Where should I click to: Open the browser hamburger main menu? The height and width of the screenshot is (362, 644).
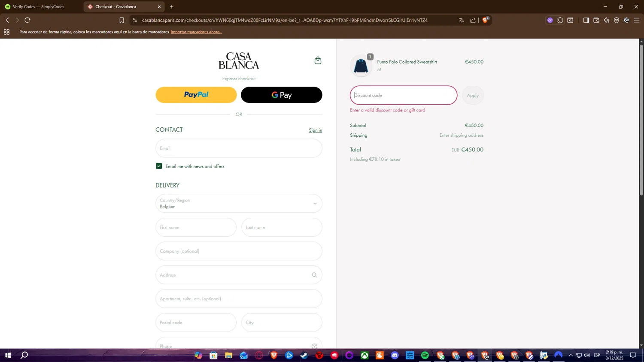[637, 20]
